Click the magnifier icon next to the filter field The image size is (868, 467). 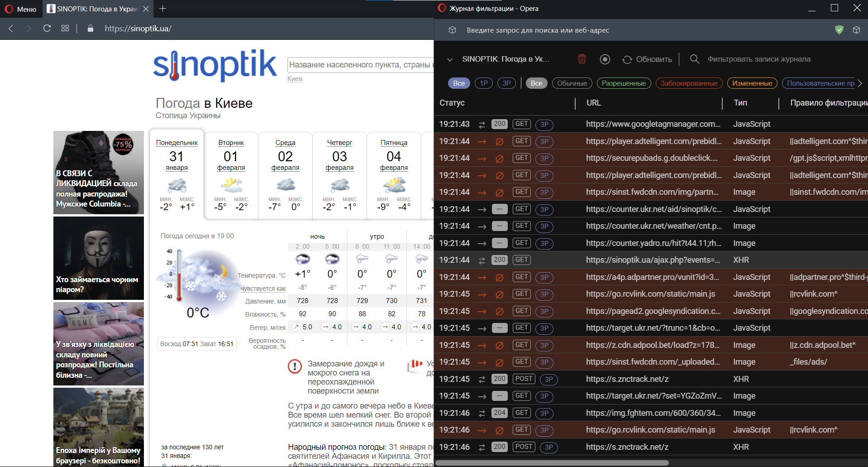pos(694,59)
